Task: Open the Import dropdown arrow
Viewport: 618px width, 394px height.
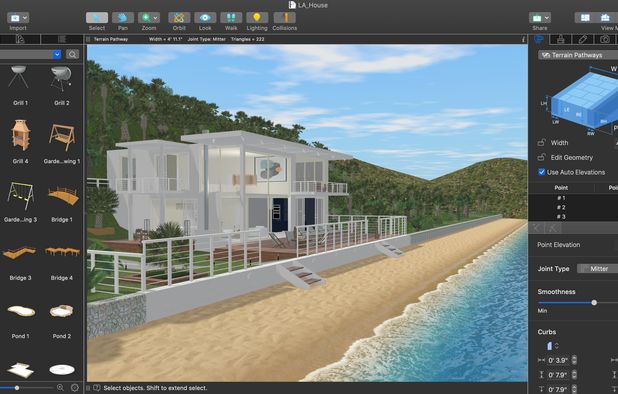Action: click(25, 18)
